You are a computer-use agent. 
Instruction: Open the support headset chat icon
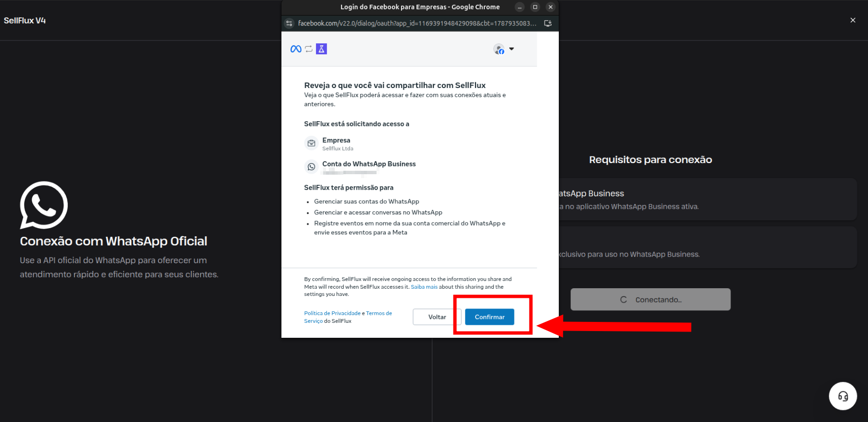point(843,396)
